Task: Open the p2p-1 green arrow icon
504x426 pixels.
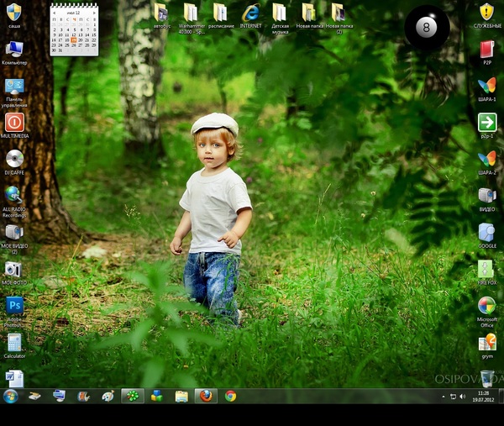Action: (486, 123)
